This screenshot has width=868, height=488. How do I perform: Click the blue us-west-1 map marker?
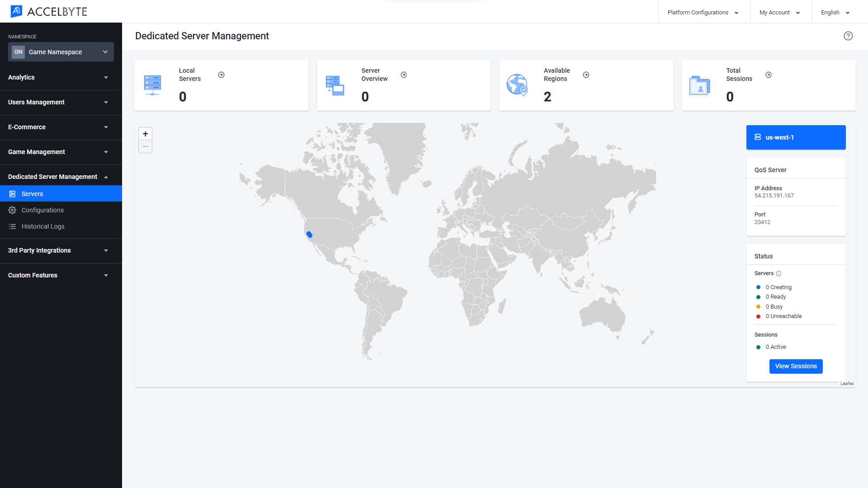(310, 235)
